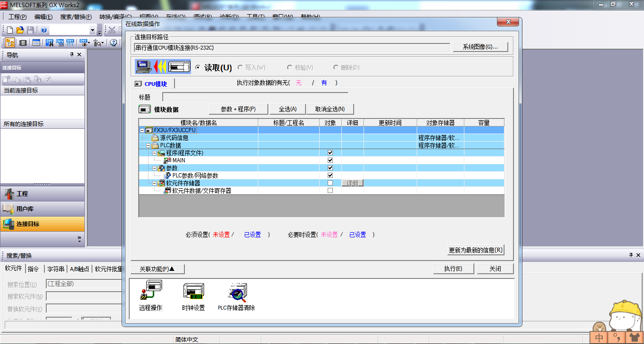Click the 系统图像(G)... button
Screen dimensions: 644x344
point(481,47)
